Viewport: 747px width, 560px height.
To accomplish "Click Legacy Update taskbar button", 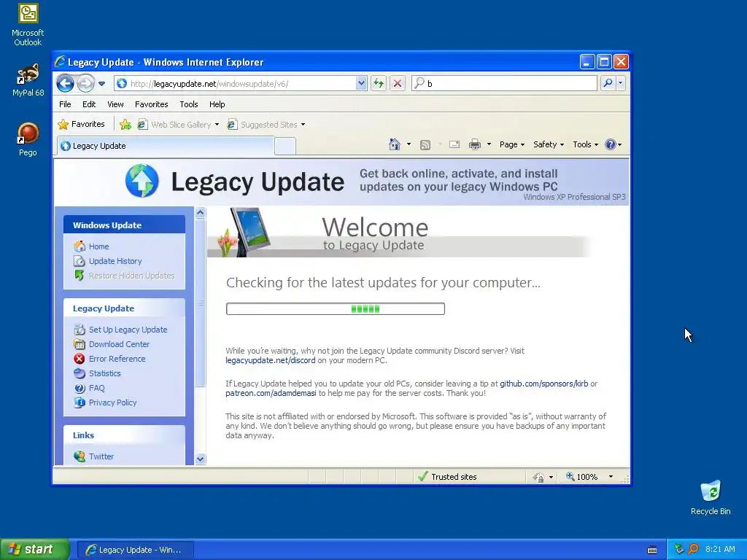I will point(135,550).
